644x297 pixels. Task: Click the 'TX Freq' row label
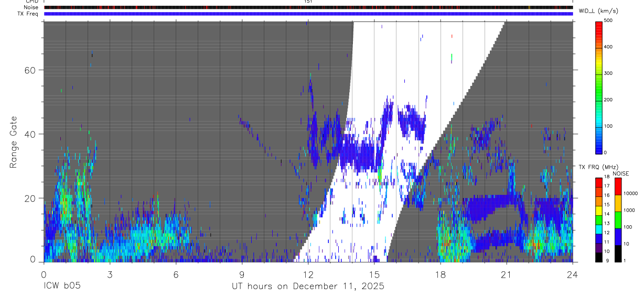tap(28, 14)
